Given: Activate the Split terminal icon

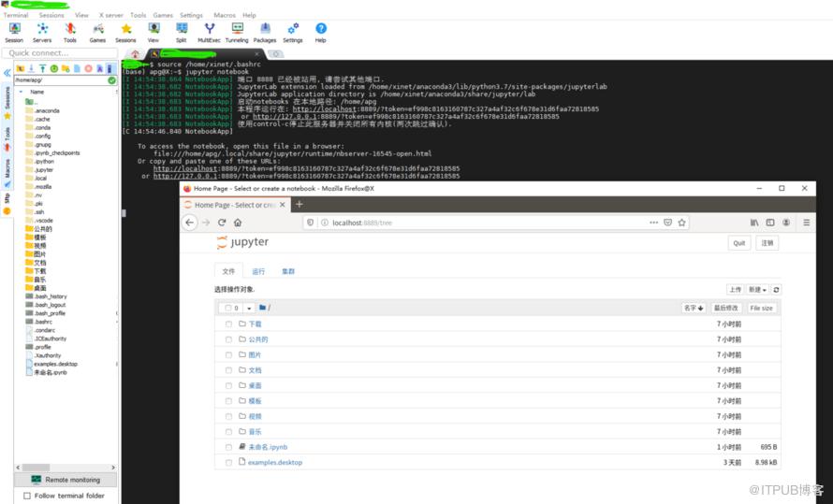Looking at the screenshot, I should coord(182,33).
